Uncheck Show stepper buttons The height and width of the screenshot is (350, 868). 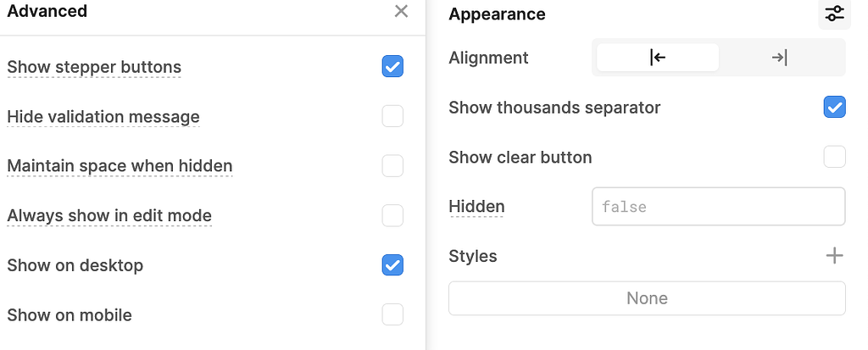click(x=392, y=66)
